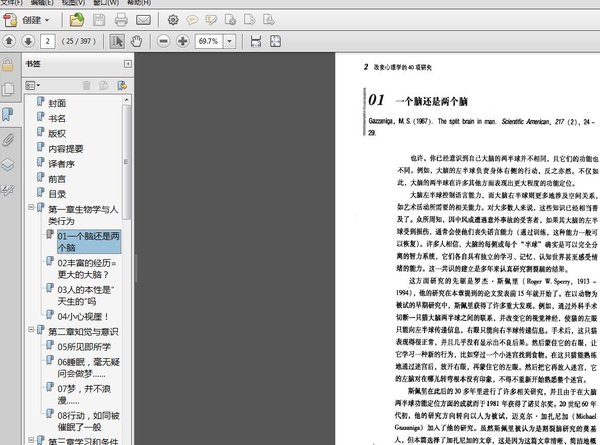The height and width of the screenshot is (445, 600).
Task: Open the Attachments paperclip panel
Action: (8, 138)
